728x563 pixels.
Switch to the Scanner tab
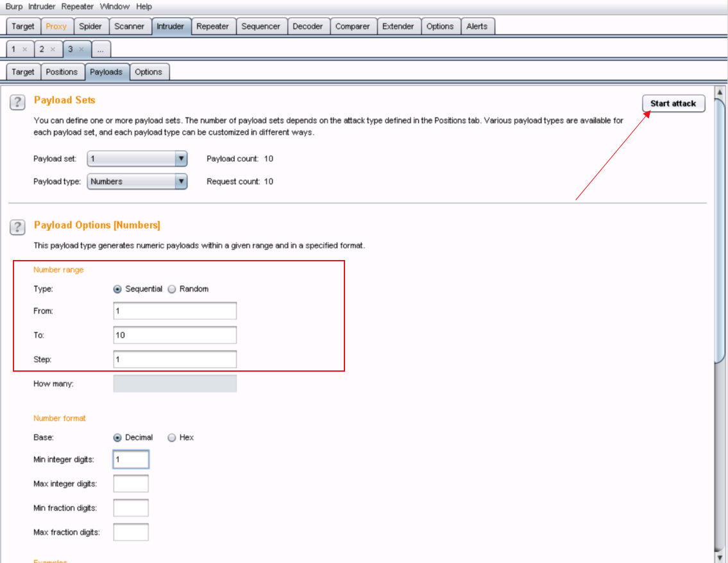129,26
